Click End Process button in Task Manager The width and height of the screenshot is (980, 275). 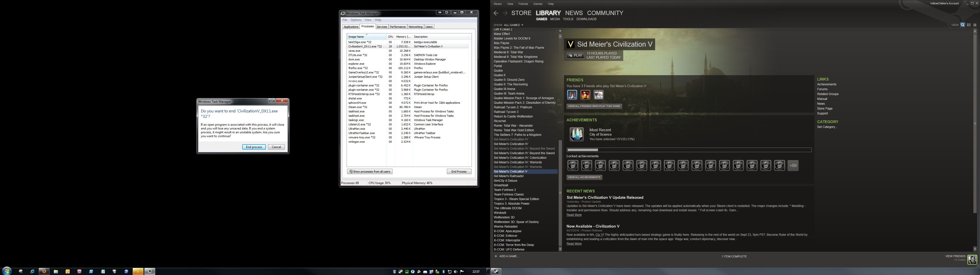click(x=459, y=172)
